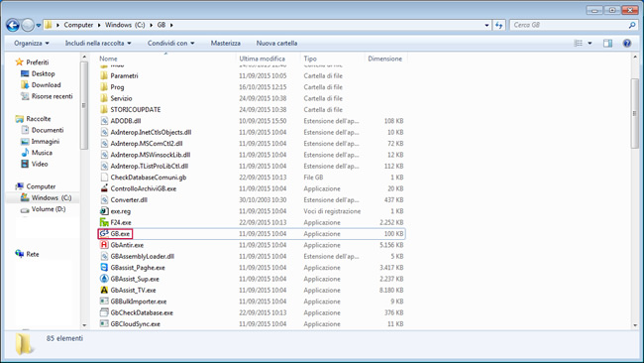Open Includi nella raccolta menu
This screenshot has height=363, width=644.
(x=98, y=44)
